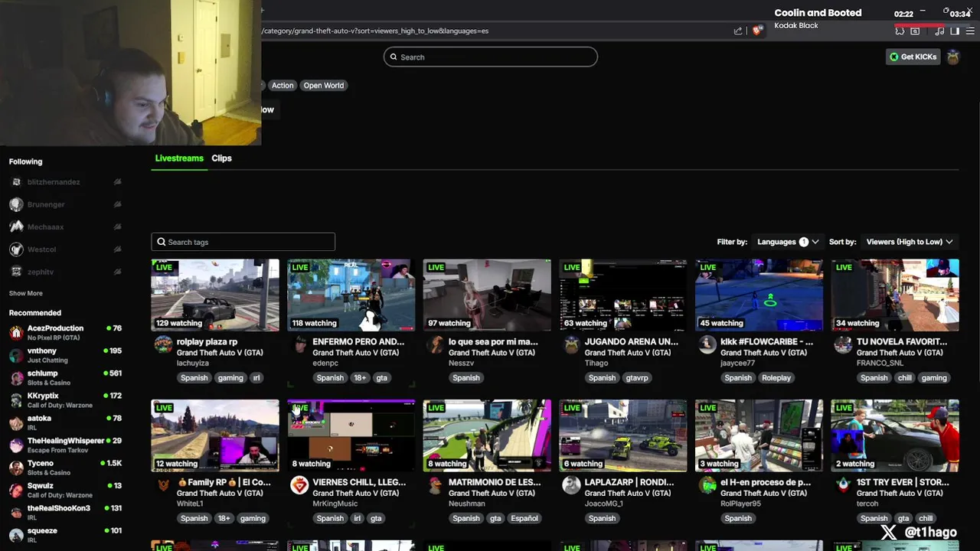Viewport: 980px width, 551px height.
Task: Open Brunenger in Following list
Action: coord(65,204)
